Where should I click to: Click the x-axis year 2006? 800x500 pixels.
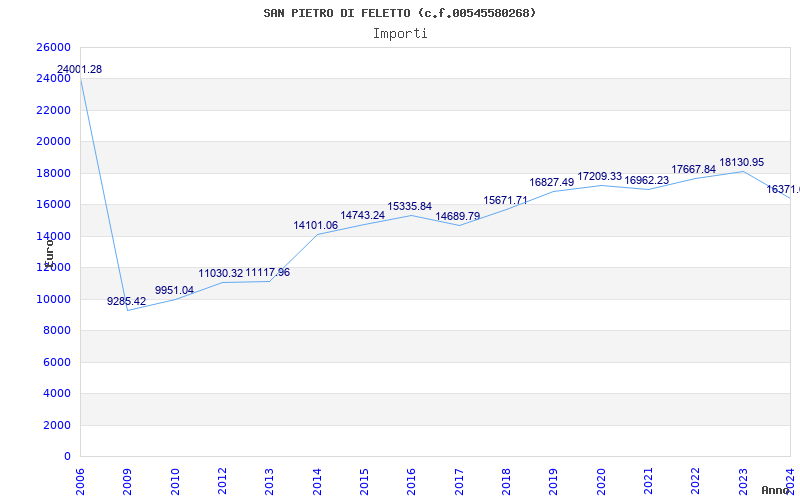(80, 482)
